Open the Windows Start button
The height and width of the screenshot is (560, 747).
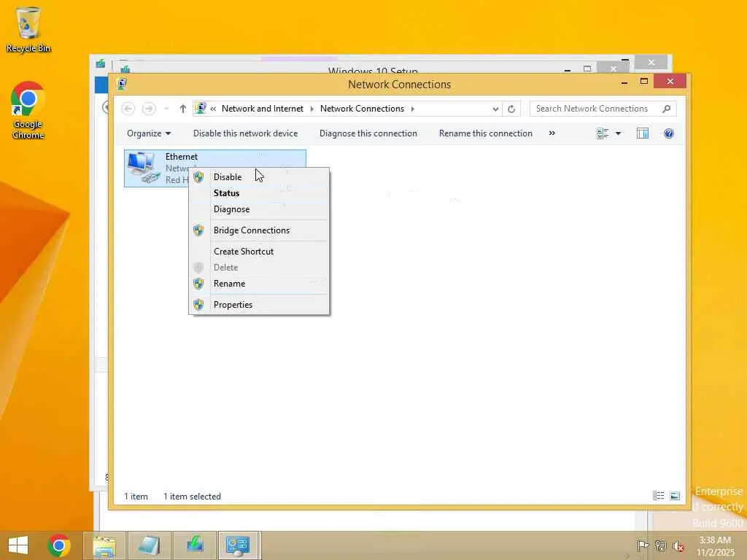18,545
